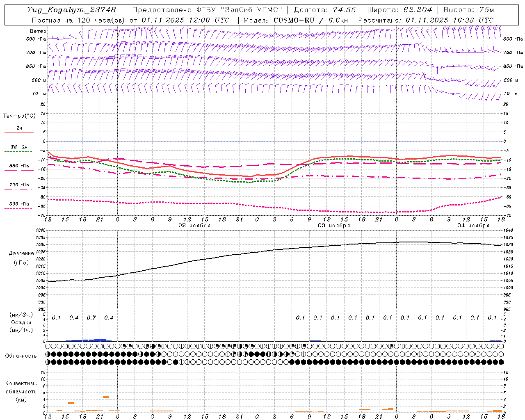Click the '700 гПа' temperature legend label
The width and height of the screenshot is (525, 420).
(x=19, y=185)
